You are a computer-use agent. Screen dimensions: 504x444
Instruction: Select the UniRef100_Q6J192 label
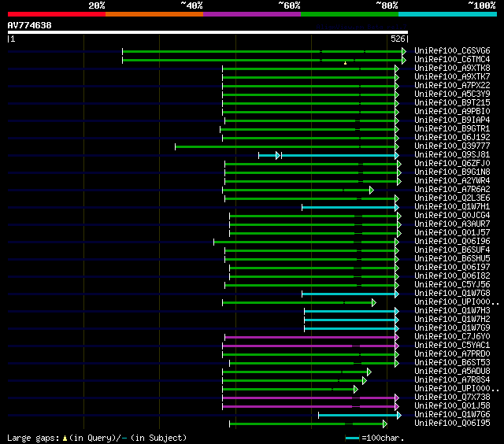point(452,138)
